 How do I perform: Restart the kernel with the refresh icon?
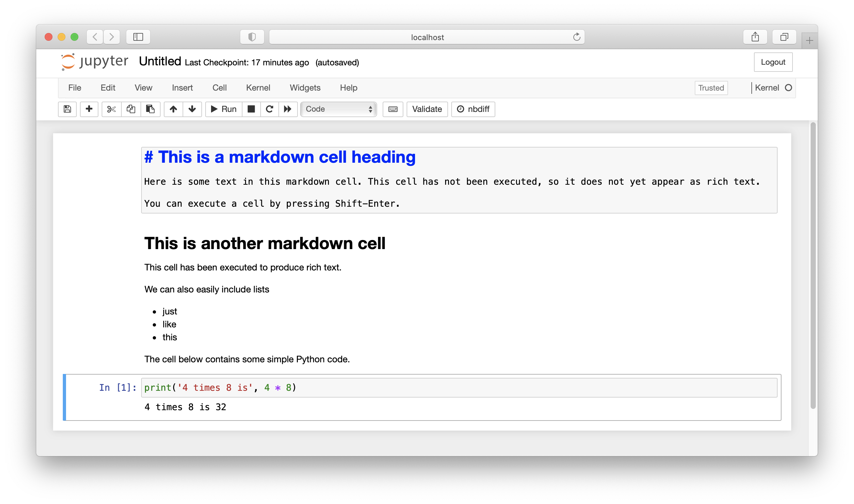(x=269, y=109)
